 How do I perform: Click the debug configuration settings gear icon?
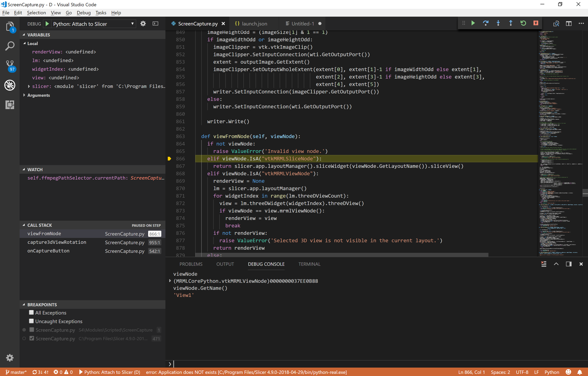143,23
